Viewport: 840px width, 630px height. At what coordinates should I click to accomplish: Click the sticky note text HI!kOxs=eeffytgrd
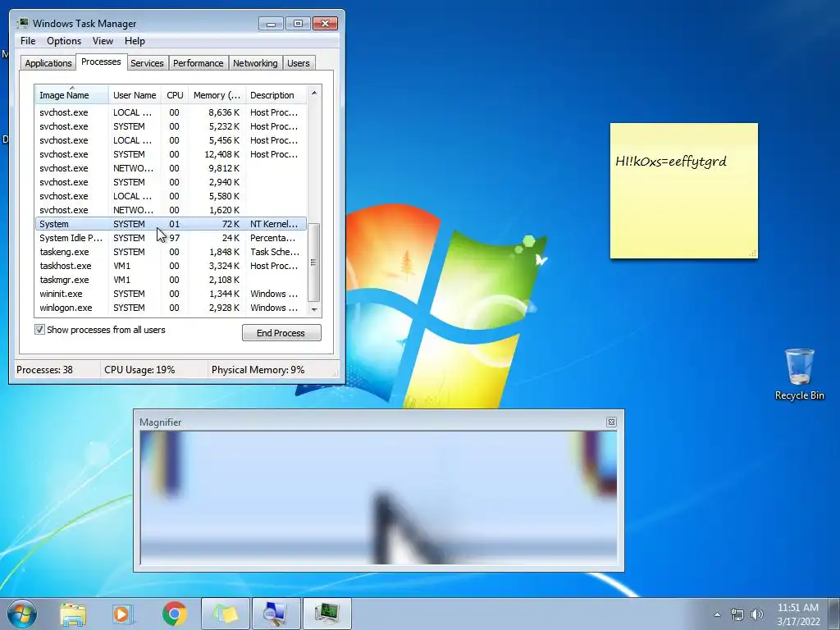click(x=671, y=162)
